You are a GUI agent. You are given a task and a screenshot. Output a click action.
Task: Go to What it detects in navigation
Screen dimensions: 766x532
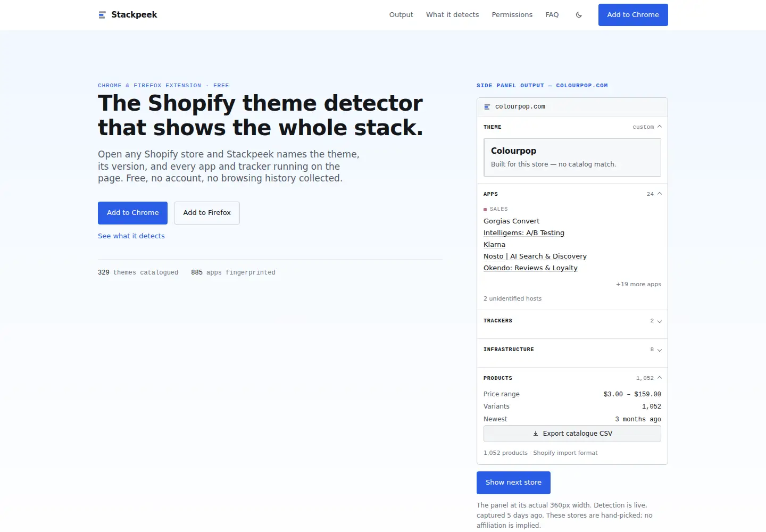click(453, 15)
